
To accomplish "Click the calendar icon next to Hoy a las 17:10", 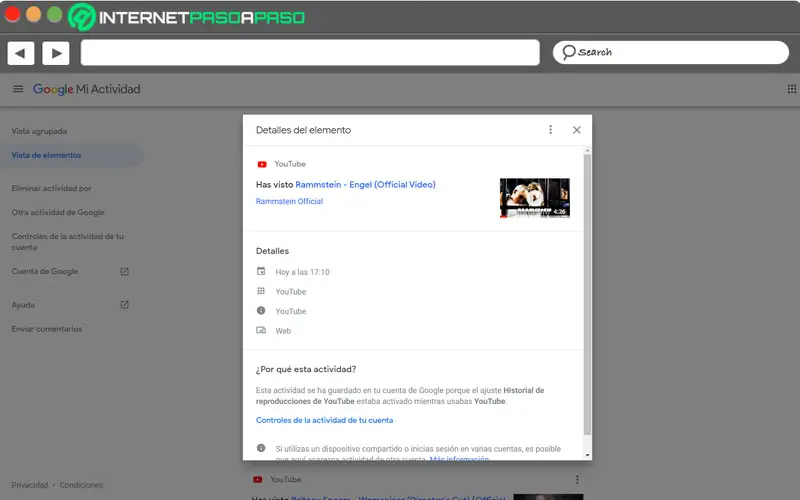I will pyautogui.click(x=261, y=271).
